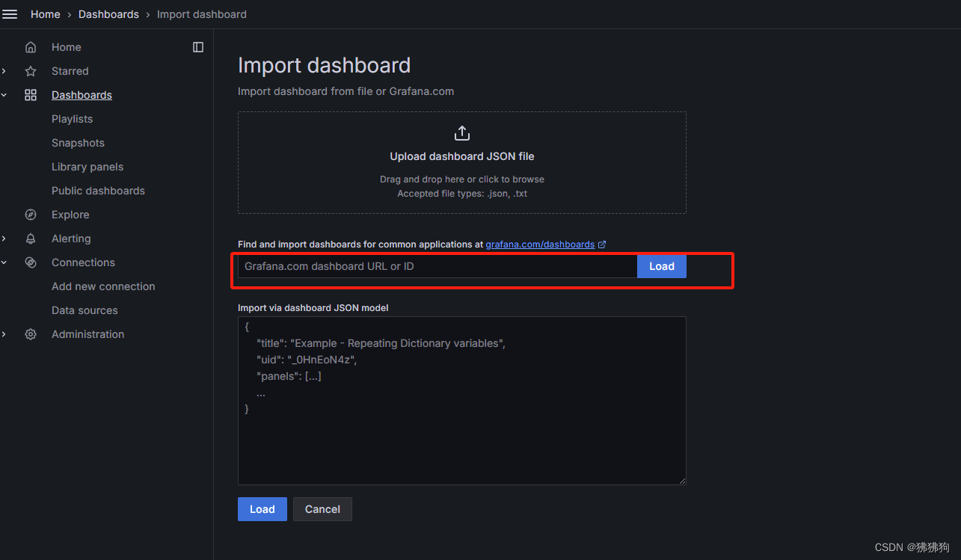Click the Cancel button

(x=322, y=509)
